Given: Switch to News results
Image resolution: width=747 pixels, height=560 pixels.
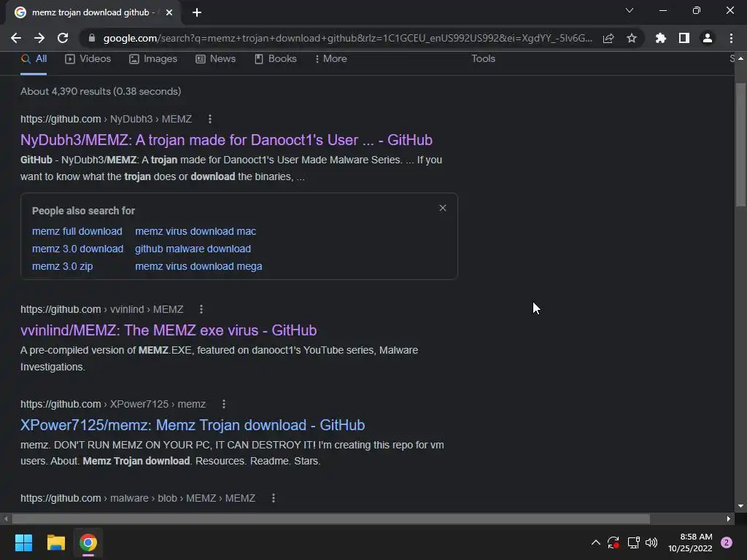Looking at the screenshot, I should click(216, 59).
